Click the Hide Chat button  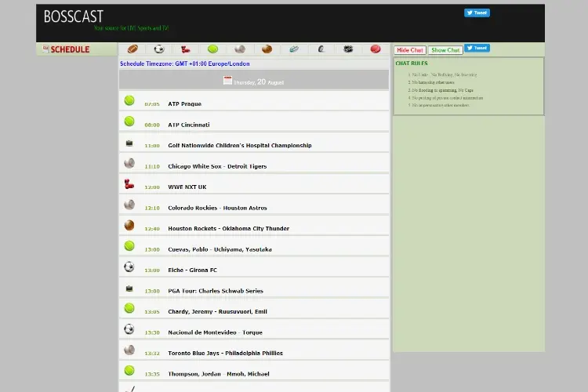pos(410,50)
